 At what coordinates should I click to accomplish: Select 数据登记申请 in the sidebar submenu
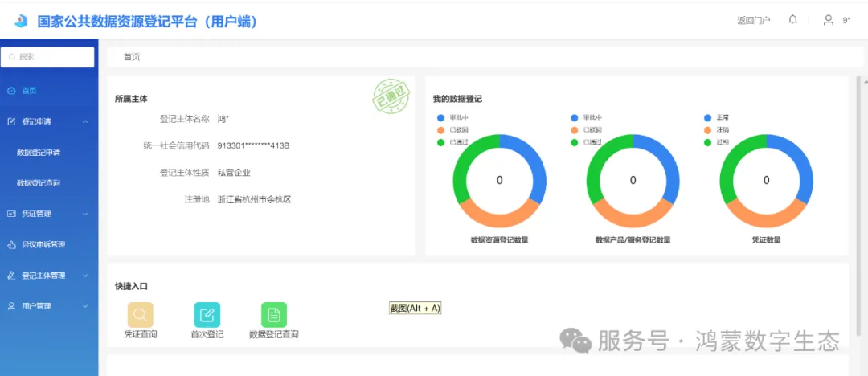click(39, 153)
